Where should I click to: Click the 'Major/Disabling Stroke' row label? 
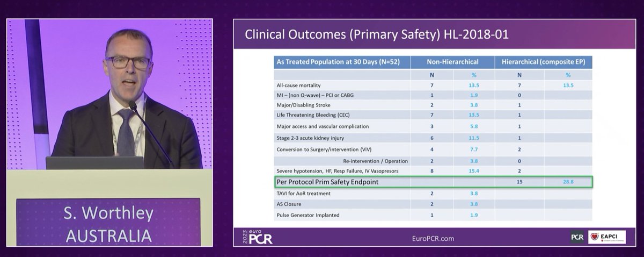click(303, 105)
